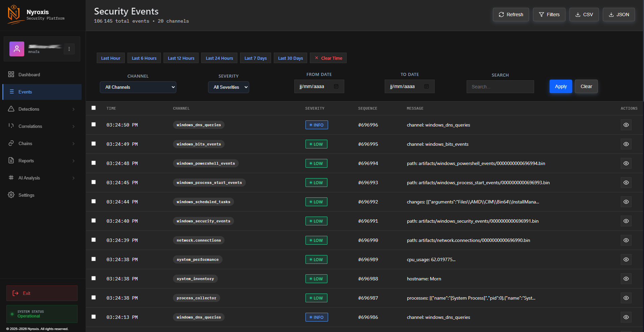This screenshot has height=332, width=644.
Task: Check the network.connections row
Action: point(94,240)
